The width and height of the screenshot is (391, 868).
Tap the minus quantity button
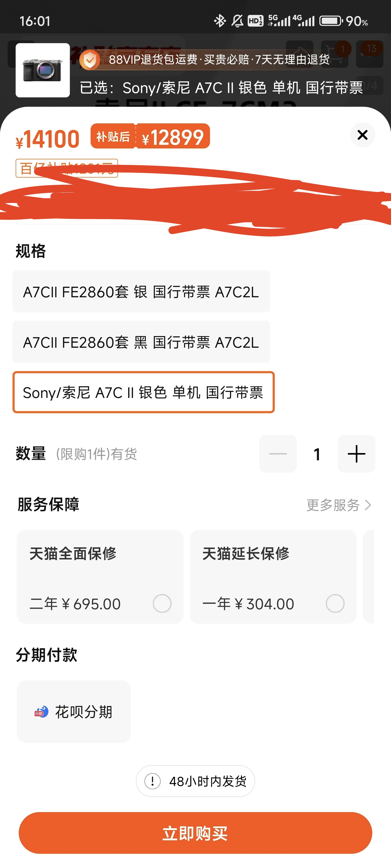(x=278, y=454)
